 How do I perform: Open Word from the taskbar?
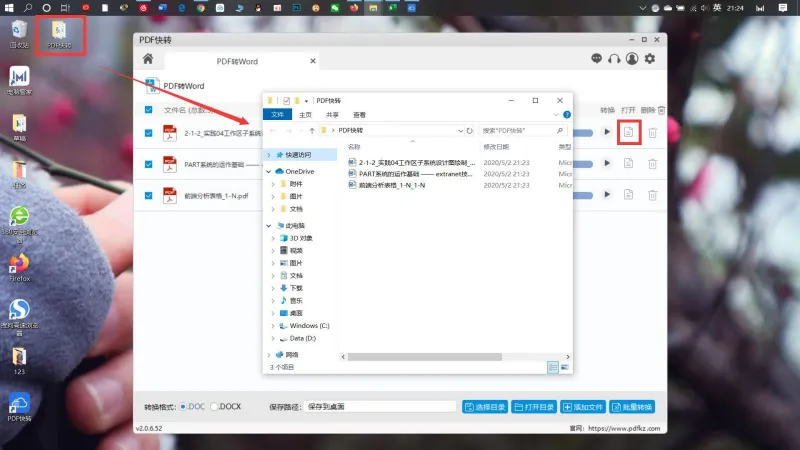[x=162, y=8]
